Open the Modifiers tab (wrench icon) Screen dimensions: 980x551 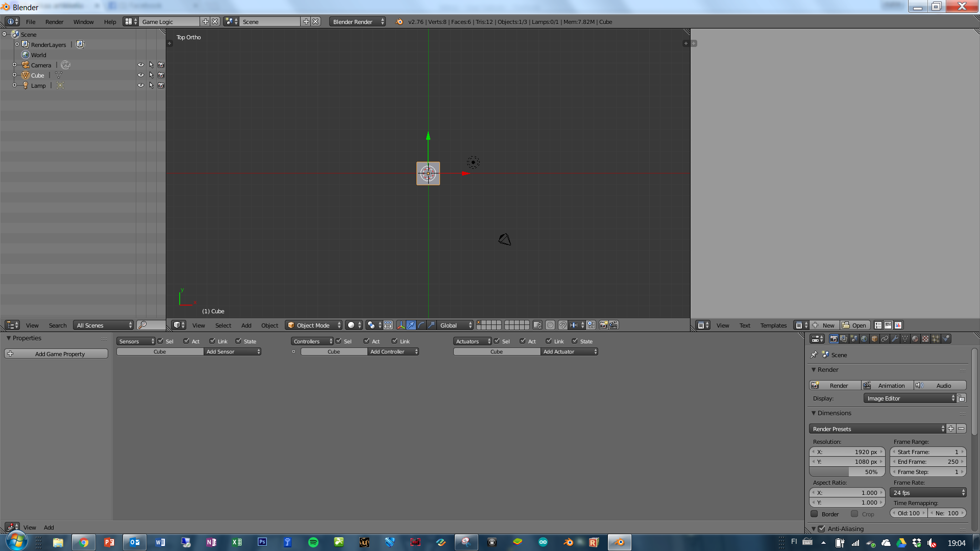coord(895,339)
